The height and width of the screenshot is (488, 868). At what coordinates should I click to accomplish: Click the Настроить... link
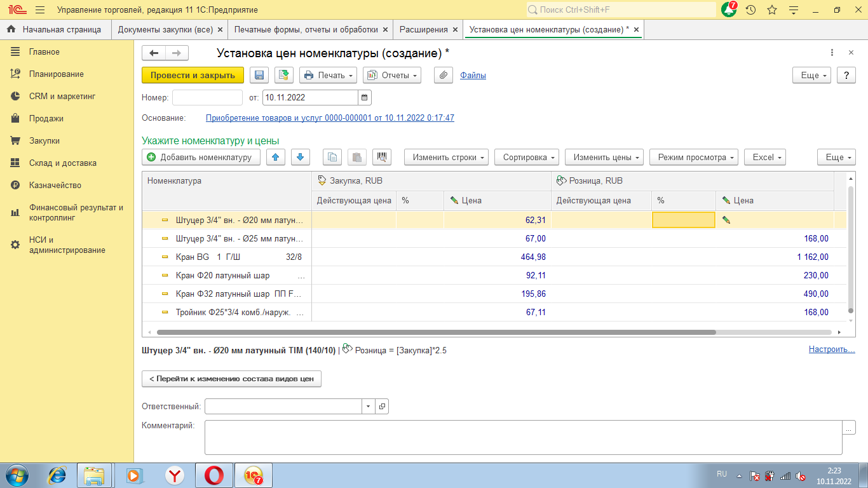(832, 349)
